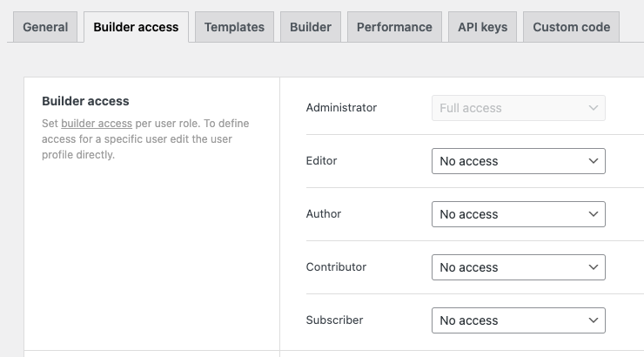Click the Builder access section heading
This screenshot has width=644, height=357.
tap(85, 101)
